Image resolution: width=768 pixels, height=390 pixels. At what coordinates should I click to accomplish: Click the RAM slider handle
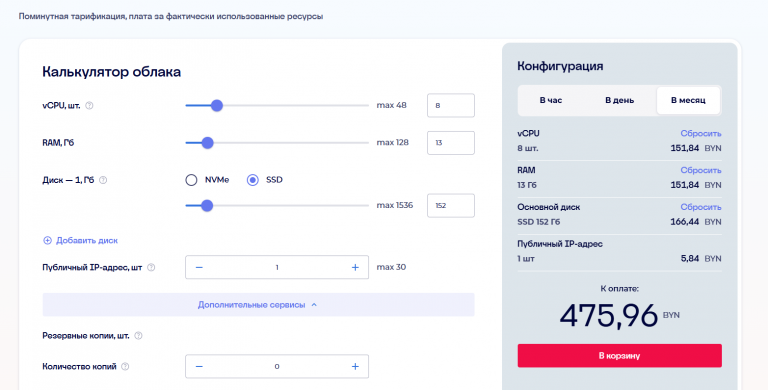pos(207,143)
